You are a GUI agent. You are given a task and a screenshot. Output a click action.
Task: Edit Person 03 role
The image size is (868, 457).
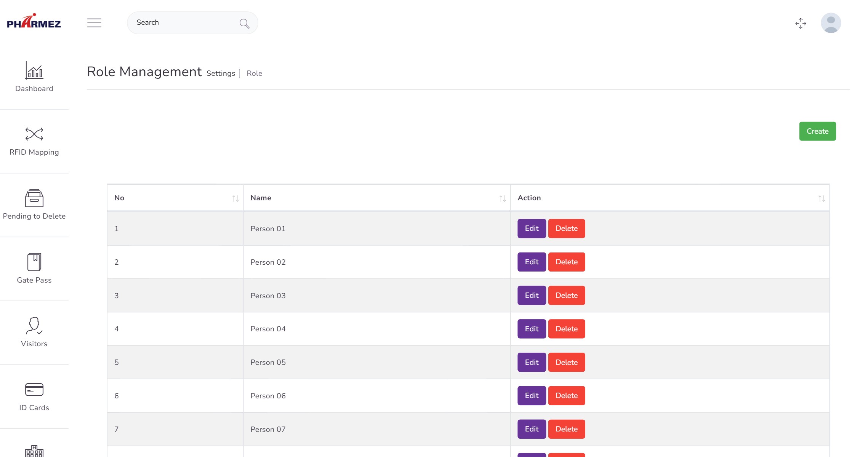click(x=532, y=296)
